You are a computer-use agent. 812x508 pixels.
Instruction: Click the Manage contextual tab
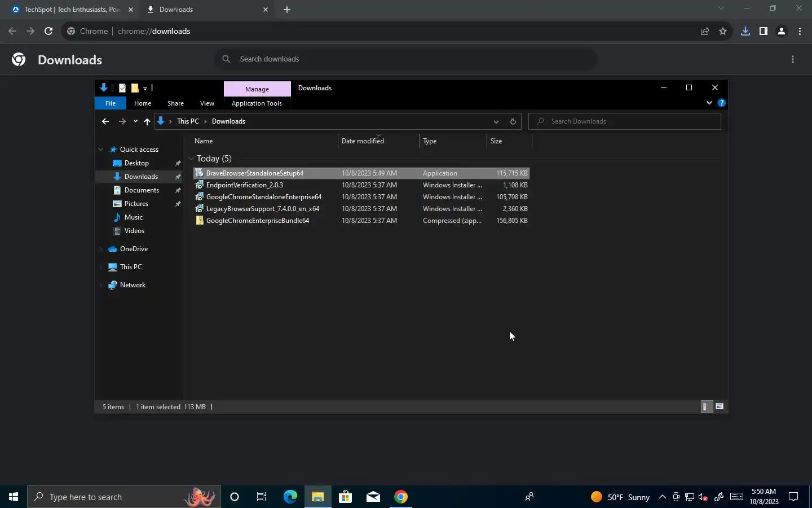click(x=257, y=89)
